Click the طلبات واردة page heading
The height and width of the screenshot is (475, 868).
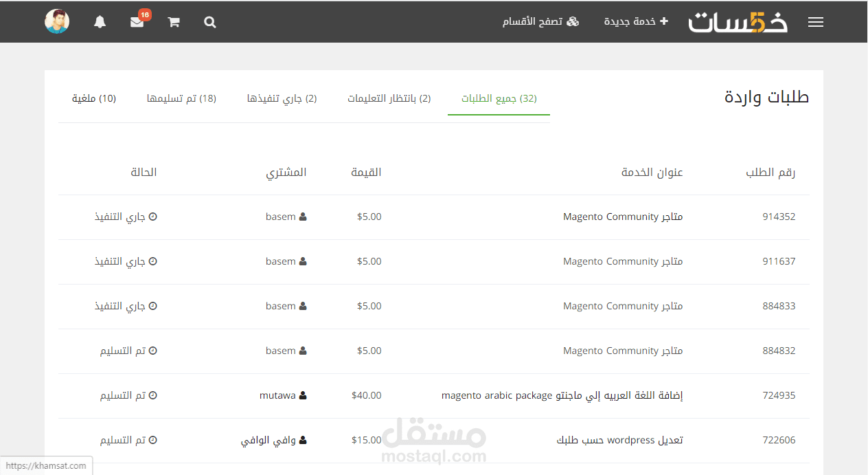point(767,98)
